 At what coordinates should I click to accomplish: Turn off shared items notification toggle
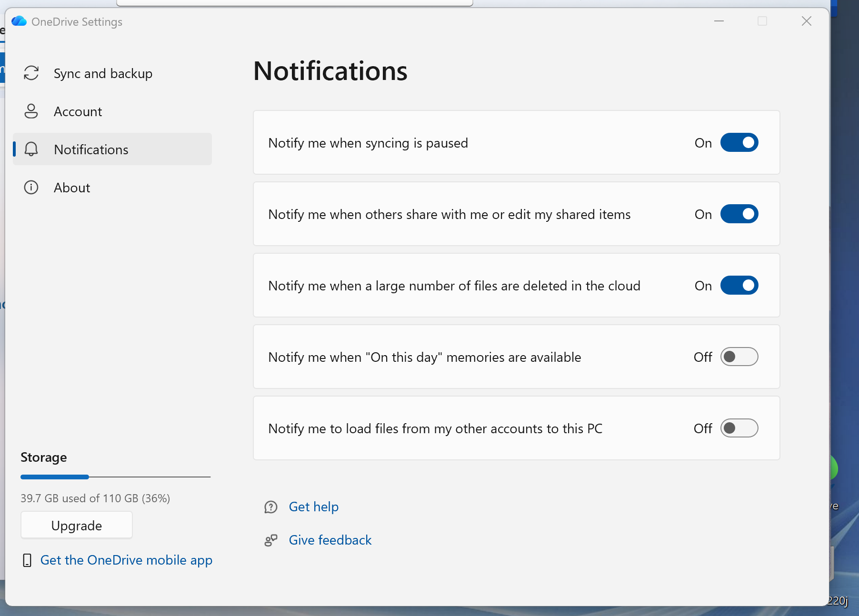pos(739,214)
